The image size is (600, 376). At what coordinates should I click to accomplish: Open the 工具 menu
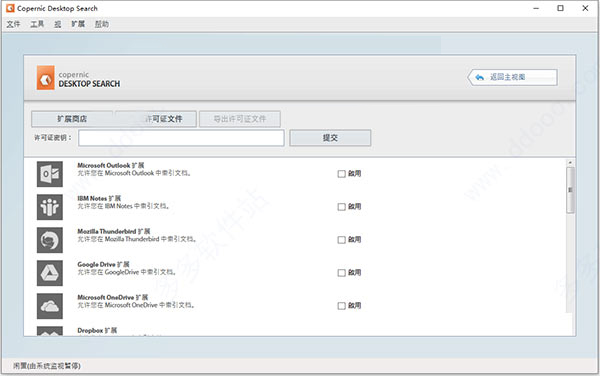37,24
